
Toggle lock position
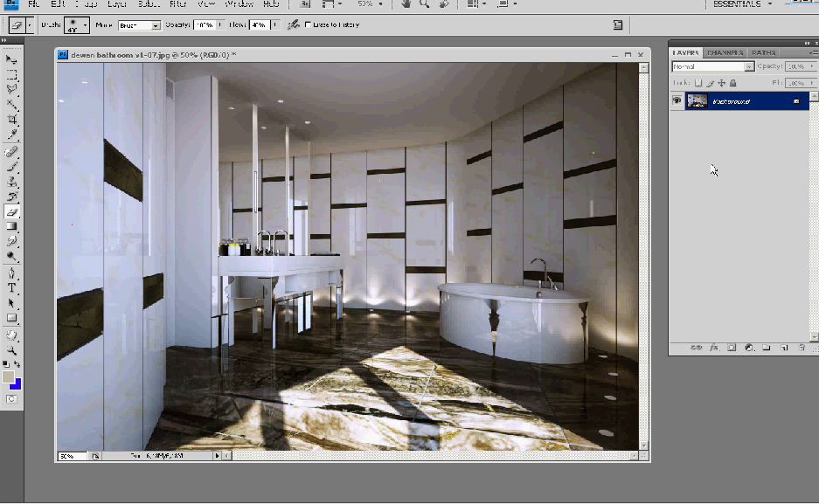tap(722, 83)
